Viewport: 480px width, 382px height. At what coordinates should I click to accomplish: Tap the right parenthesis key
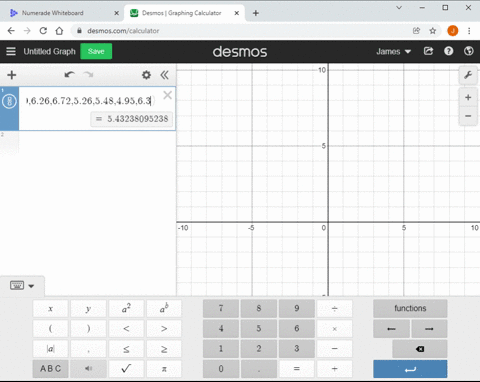(88, 329)
